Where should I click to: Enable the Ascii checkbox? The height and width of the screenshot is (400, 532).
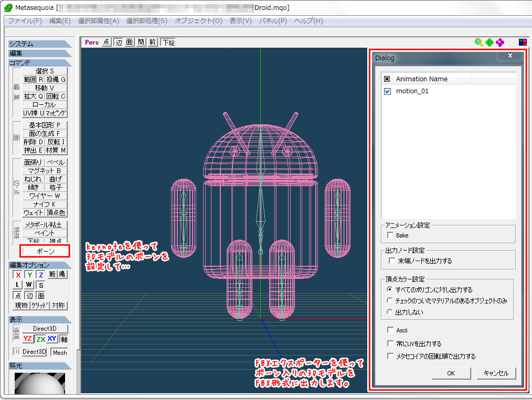390,330
